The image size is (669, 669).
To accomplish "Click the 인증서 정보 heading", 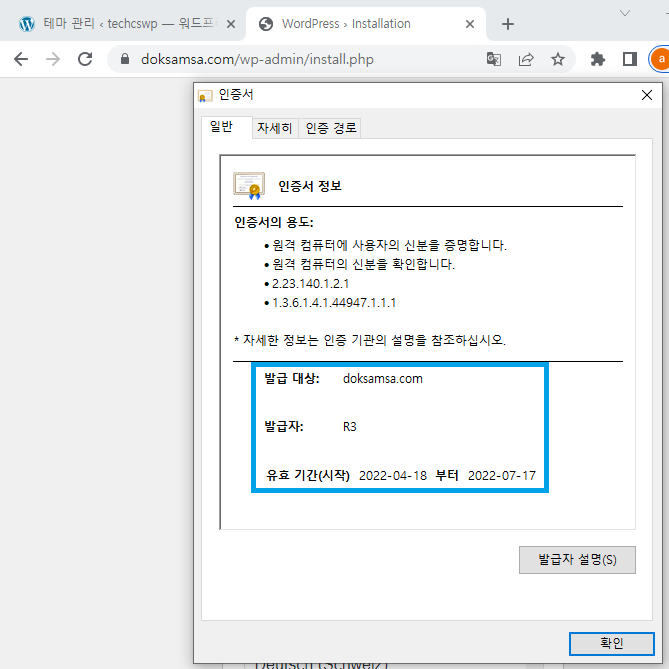I will point(310,186).
